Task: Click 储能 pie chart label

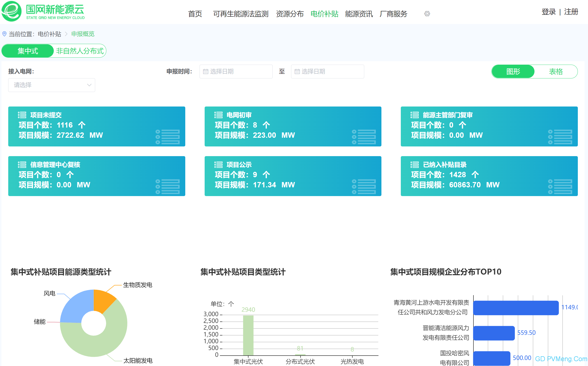Action: tap(39, 322)
